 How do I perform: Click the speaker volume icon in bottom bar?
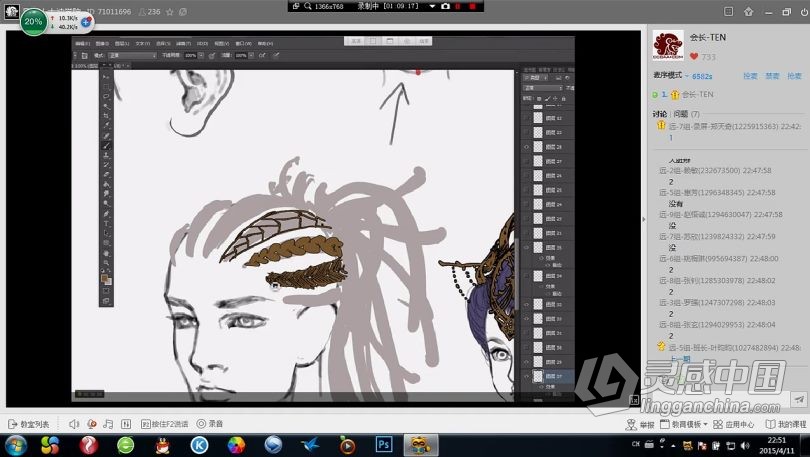(74, 424)
